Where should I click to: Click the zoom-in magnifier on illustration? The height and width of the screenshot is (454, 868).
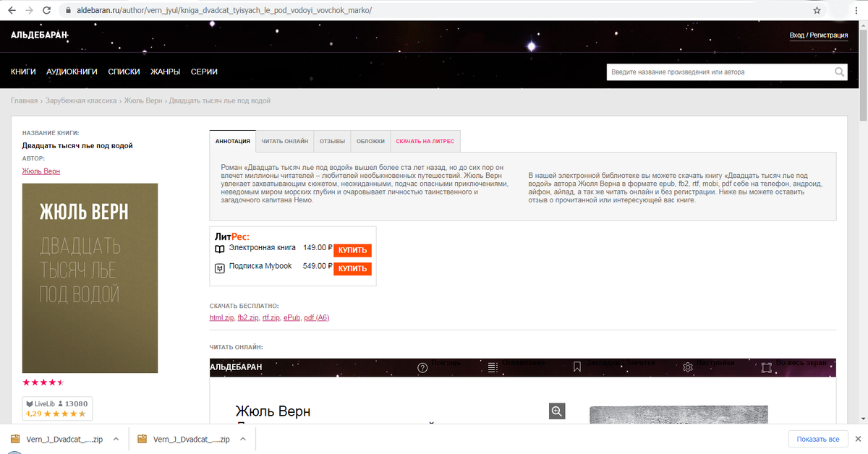coord(557,411)
